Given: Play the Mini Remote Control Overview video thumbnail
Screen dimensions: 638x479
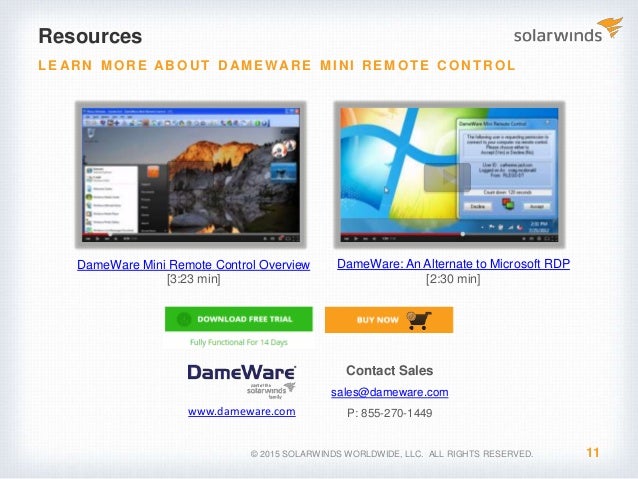Looking at the screenshot, I should click(x=190, y=174).
